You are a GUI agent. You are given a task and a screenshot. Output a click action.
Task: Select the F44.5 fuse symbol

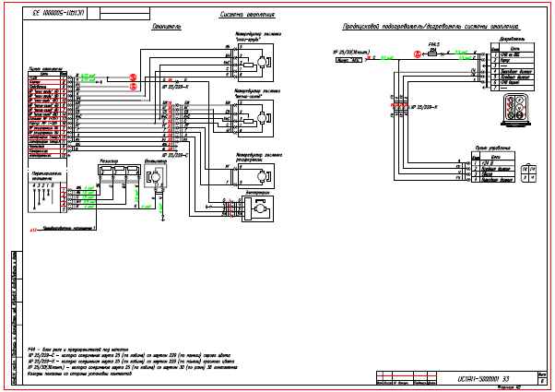432,53
